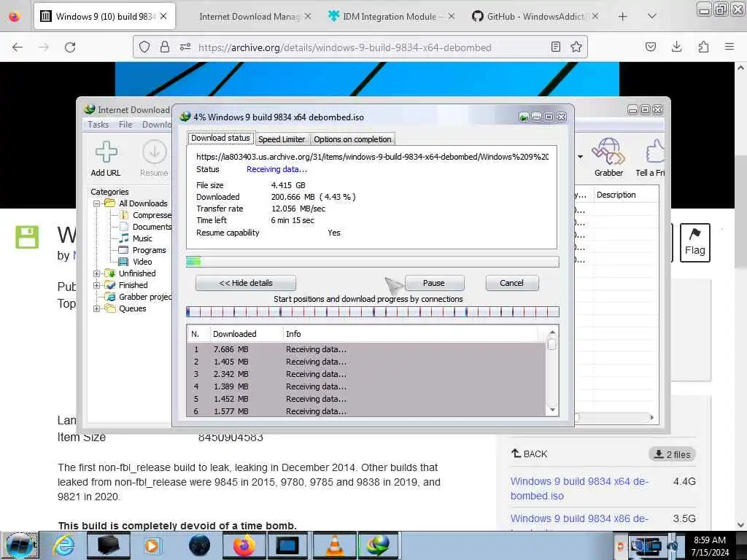Image resolution: width=747 pixels, height=560 pixels.
Task: Click the Tell a Friend thumbs-up icon
Action: pos(654,152)
